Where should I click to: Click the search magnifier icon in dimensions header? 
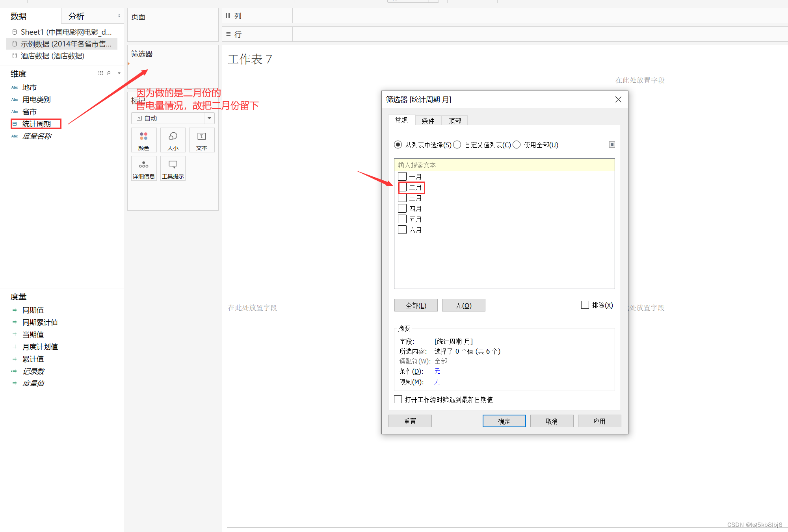pos(109,73)
